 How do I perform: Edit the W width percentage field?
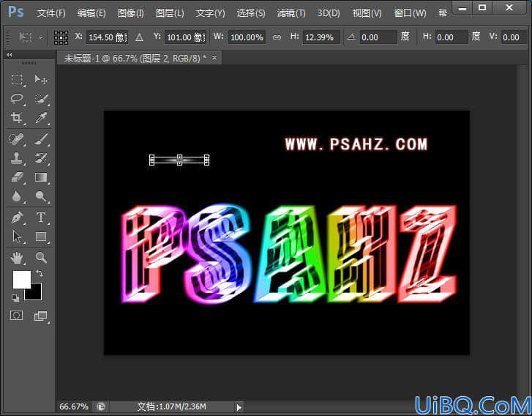coord(247,37)
